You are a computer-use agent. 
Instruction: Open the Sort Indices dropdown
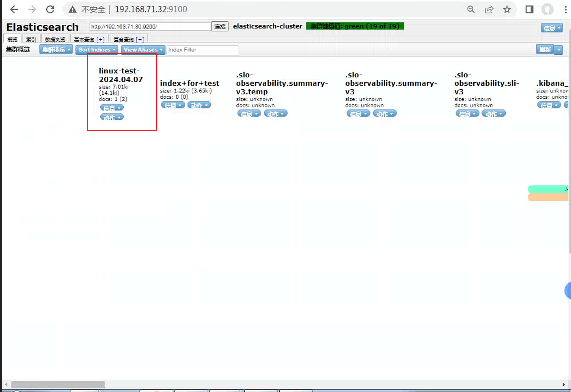[97, 50]
